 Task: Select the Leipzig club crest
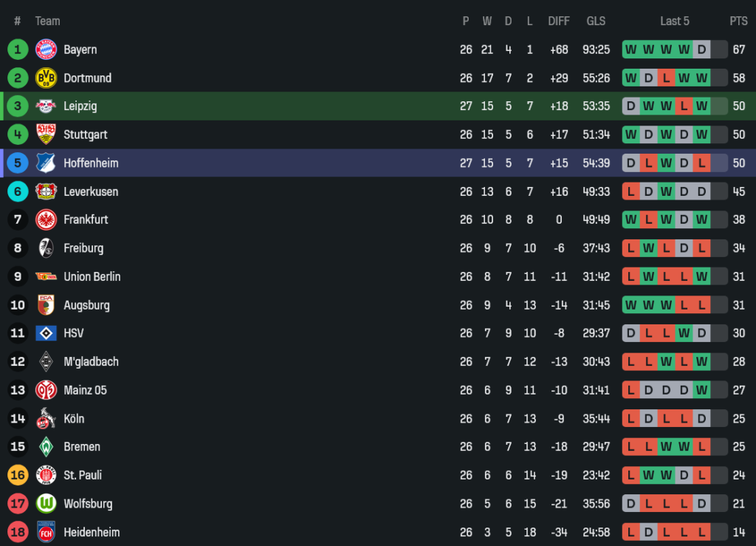pos(46,106)
